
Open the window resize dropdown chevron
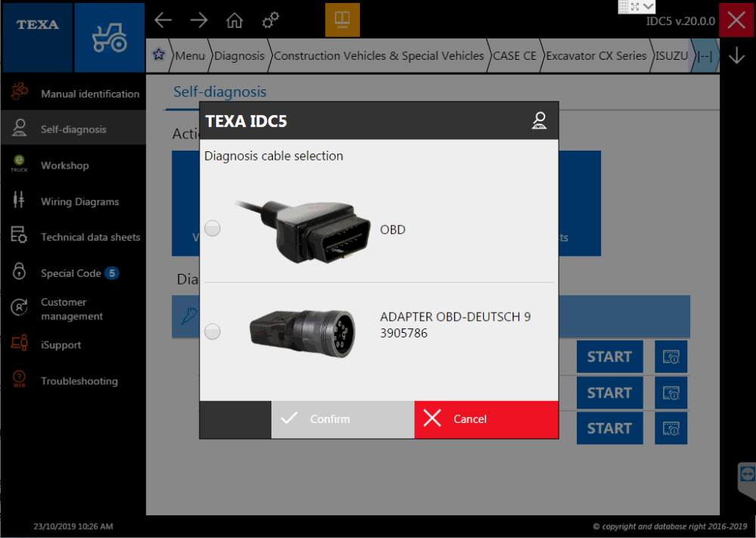pos(647,6)
